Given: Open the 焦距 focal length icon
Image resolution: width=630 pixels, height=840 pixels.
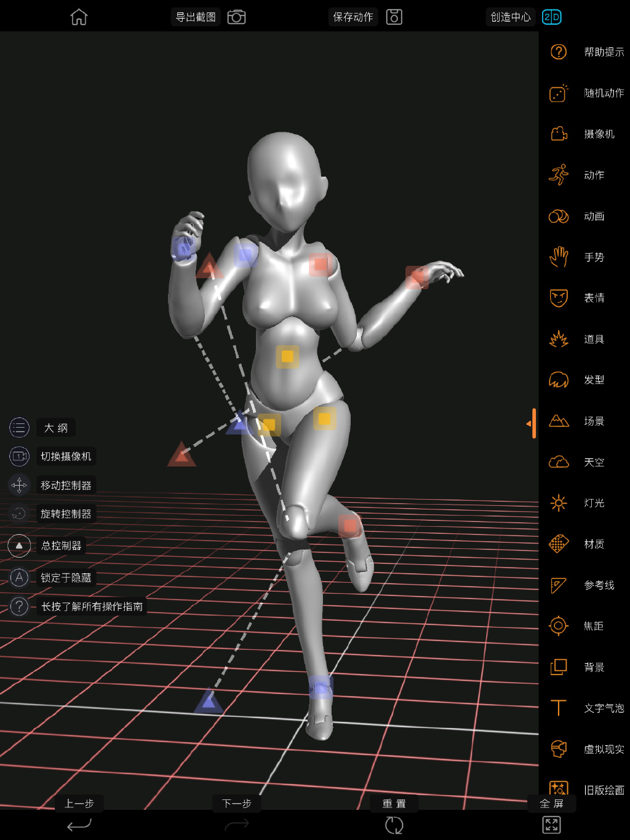Looking at the screenshot, I should (559, 626).
